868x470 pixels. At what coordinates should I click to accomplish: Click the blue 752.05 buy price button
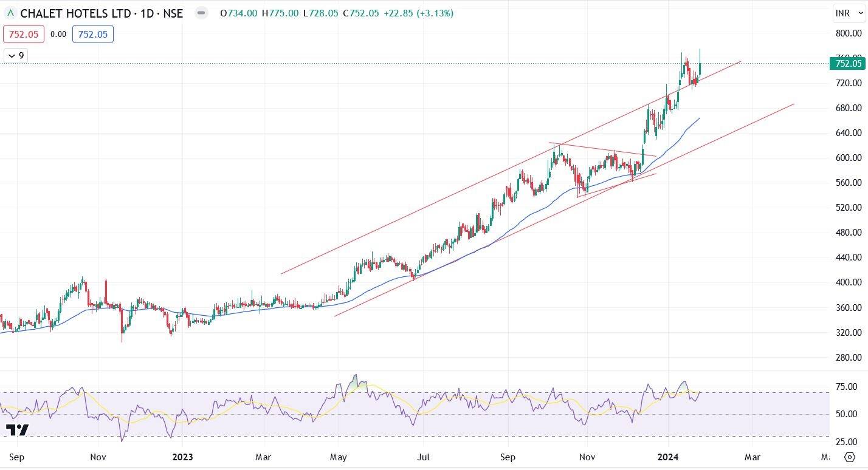click(93, 34)
